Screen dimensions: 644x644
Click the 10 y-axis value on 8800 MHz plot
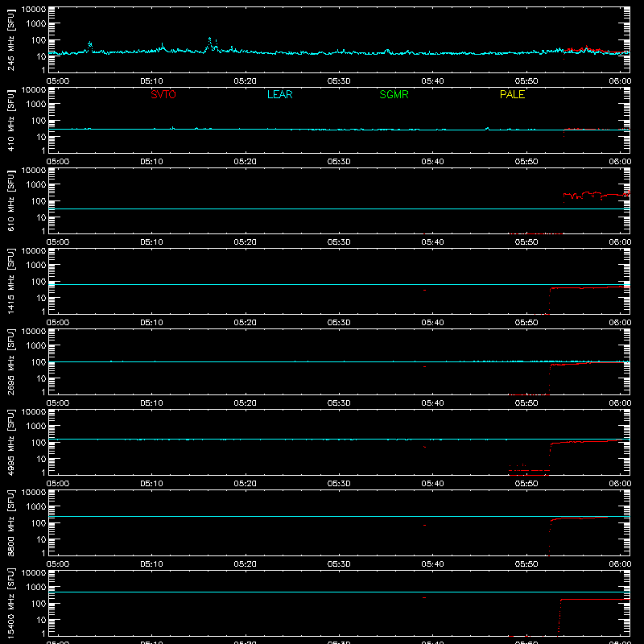click(x=41, y=539)
